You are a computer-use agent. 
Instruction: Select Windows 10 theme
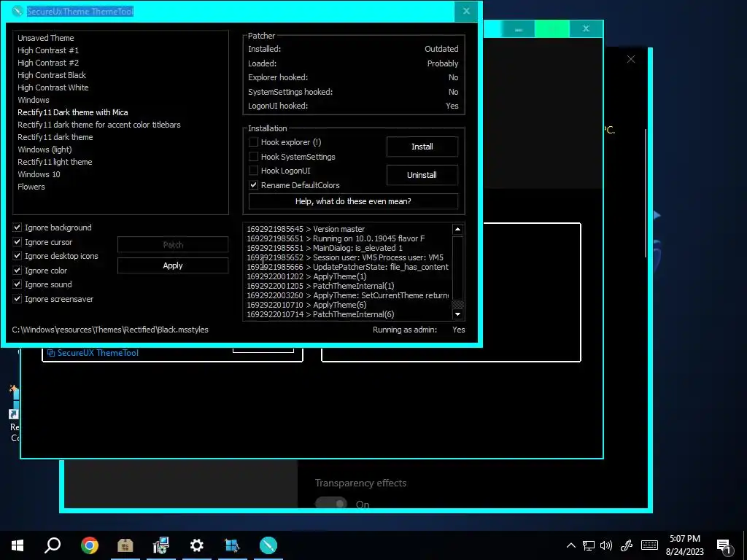point(39,174)
